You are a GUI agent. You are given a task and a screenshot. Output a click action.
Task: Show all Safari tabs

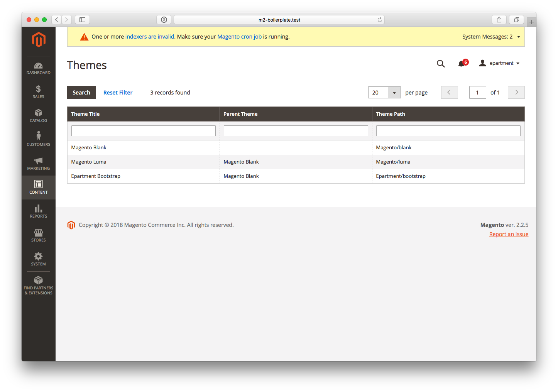[516, 20]
